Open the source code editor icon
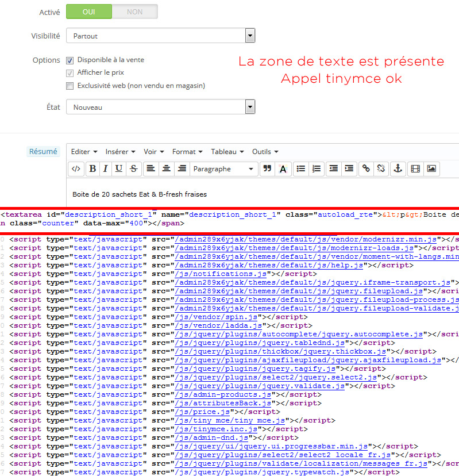 (76, 169)
